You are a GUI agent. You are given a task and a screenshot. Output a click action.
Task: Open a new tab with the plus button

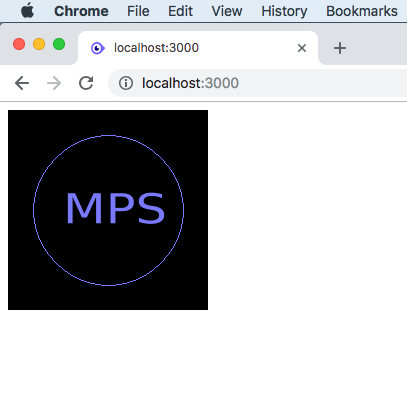(x=340, y=48)
